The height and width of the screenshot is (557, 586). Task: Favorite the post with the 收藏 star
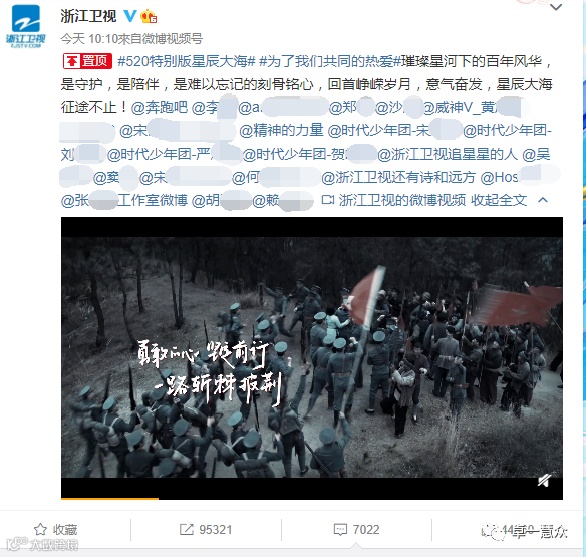pyautogui.click(x=55, y=529)
